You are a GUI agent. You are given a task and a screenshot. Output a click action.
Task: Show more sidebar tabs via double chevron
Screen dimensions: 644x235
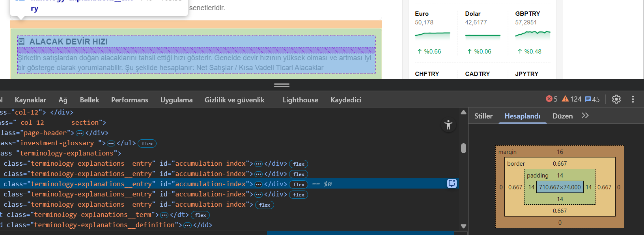585,115
